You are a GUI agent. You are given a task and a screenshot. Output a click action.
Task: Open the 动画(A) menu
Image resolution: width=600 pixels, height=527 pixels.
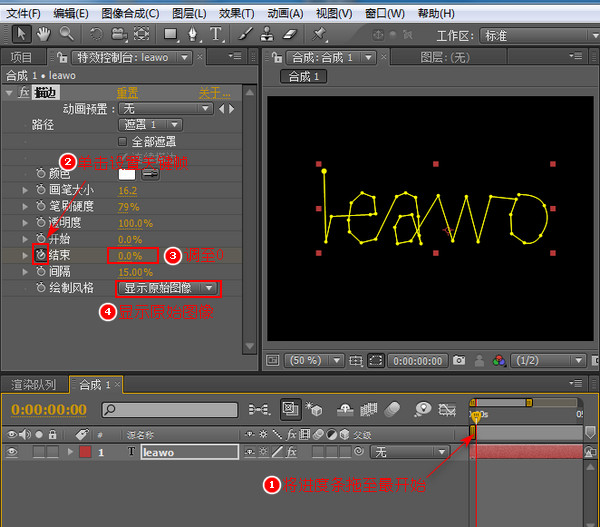[x=285, y=14]
